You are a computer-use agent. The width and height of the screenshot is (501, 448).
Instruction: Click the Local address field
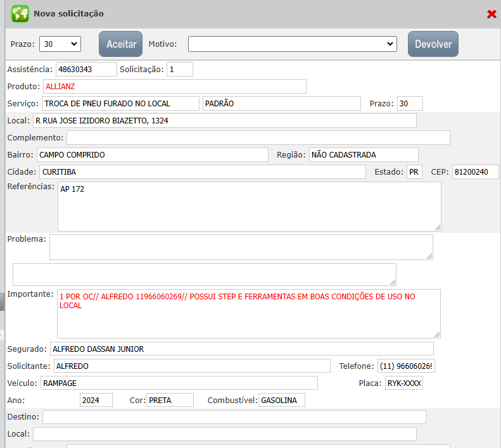click(x=224, y=120)
